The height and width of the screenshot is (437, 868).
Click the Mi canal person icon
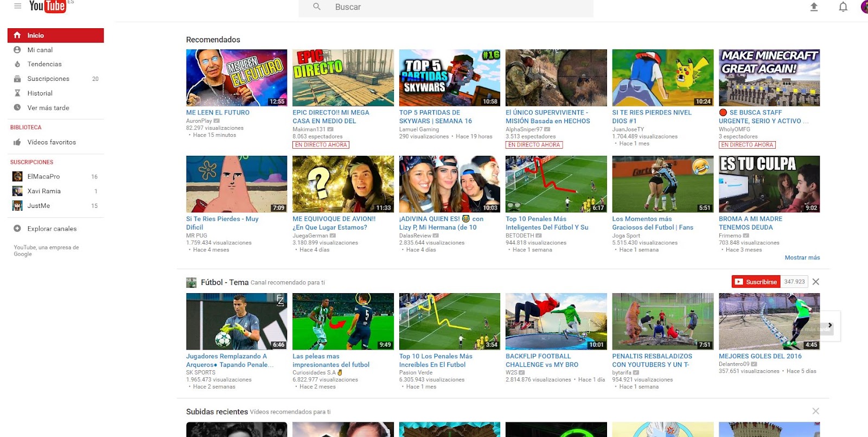[17, 50]
